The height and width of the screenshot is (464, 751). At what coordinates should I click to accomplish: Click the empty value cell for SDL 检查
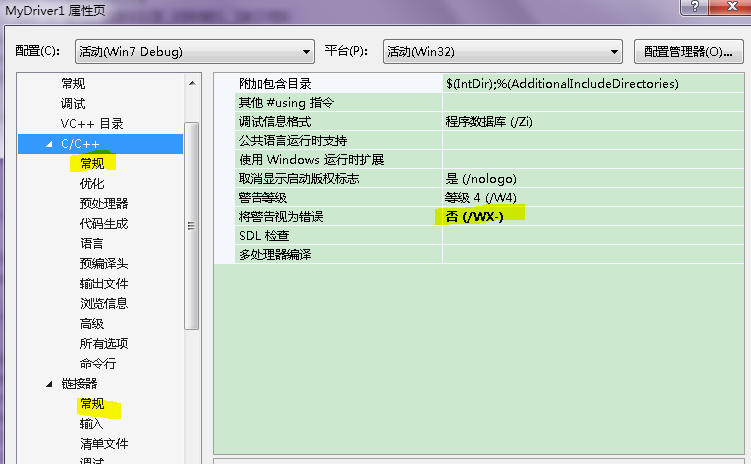593,236
